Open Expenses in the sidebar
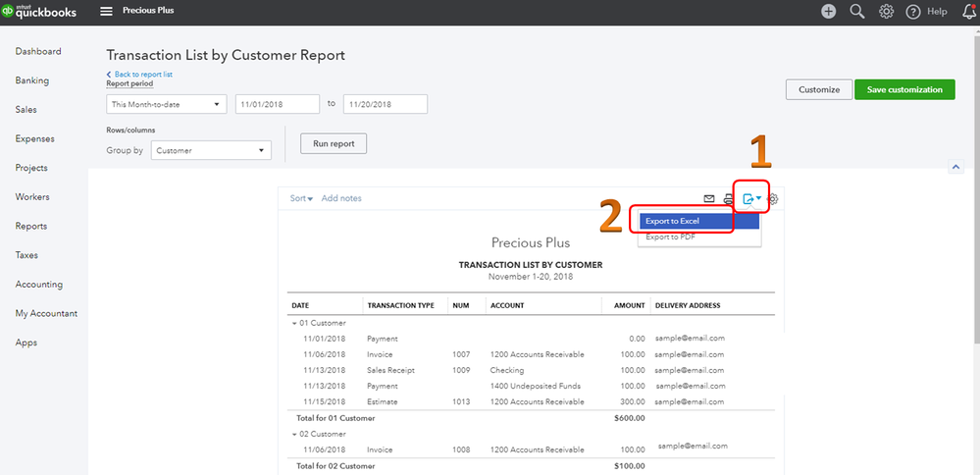 35,138
